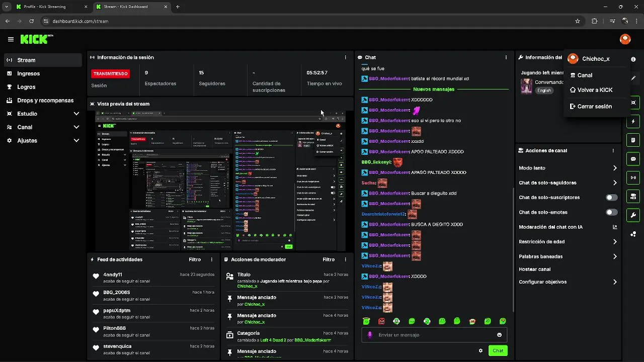Image resolution: width=644 pixels, height=362 pixels.
Task: Open Acciones de canal three-dot menu
Action: 613,150
